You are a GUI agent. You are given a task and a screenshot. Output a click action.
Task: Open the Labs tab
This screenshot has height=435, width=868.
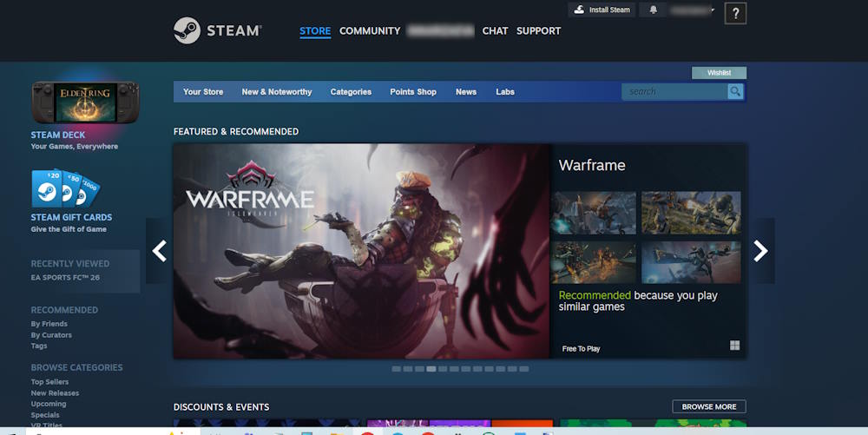click(505, 92)
